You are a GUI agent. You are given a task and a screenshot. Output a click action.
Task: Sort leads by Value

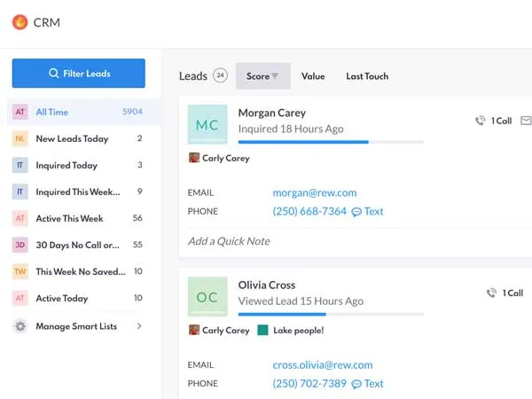[313, 76]
